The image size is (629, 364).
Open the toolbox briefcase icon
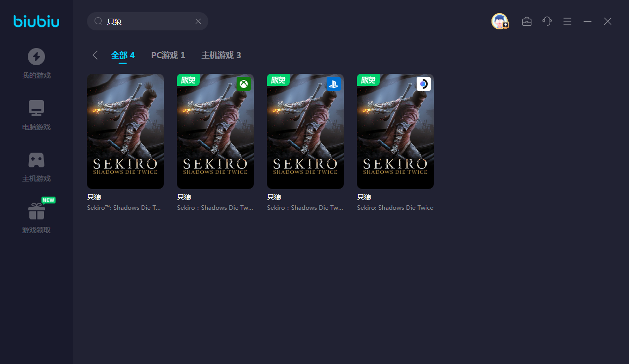coord(527,21)
